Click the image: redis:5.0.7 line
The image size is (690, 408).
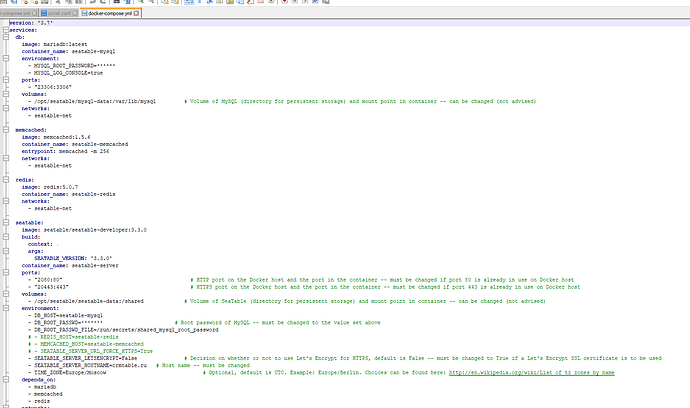(x=50, y=187)
